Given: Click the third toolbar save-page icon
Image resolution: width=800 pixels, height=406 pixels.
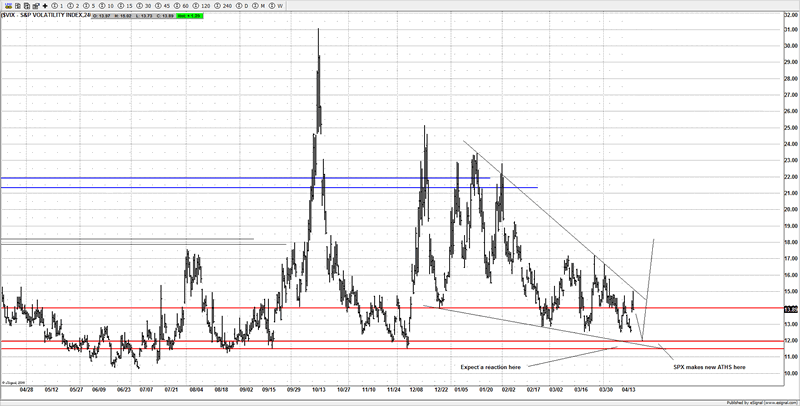Looking at the screenshot, I should tap(27, 6).
